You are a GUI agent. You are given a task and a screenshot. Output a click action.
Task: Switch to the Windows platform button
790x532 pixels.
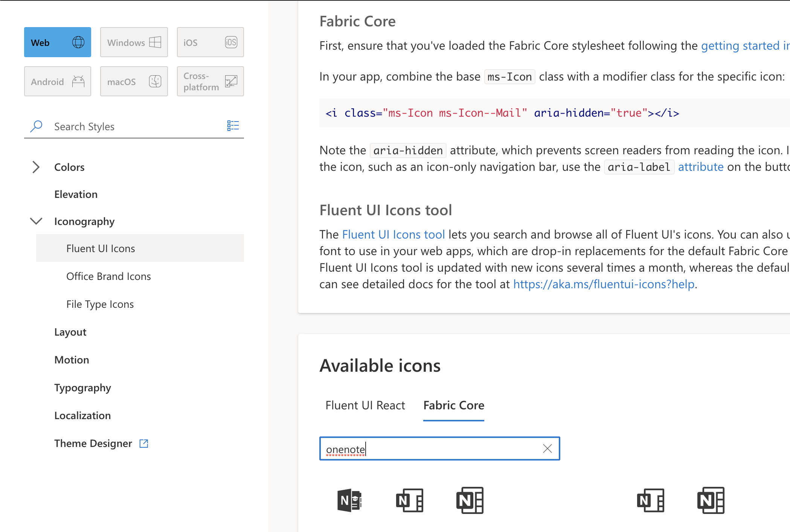(134, 42)
